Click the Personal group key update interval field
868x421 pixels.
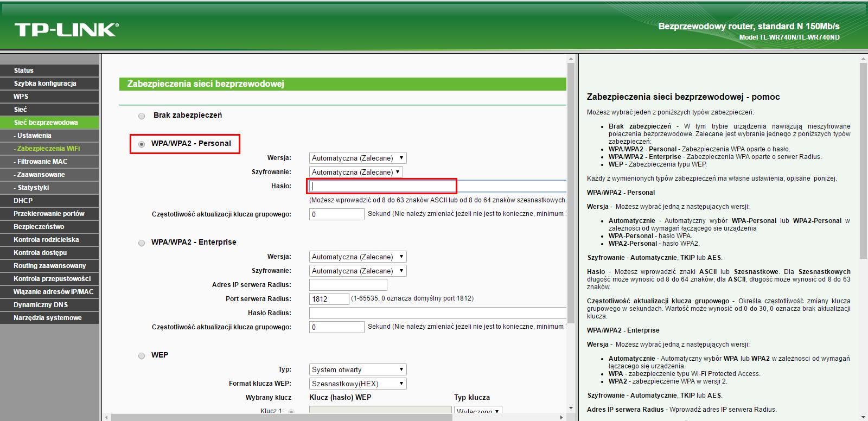337,214
